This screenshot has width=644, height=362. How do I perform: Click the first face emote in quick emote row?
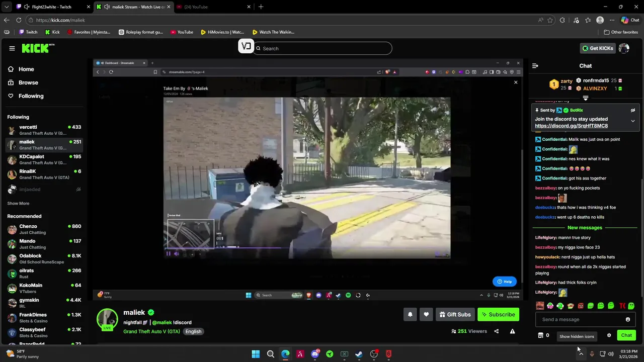[x=540, y=306]
